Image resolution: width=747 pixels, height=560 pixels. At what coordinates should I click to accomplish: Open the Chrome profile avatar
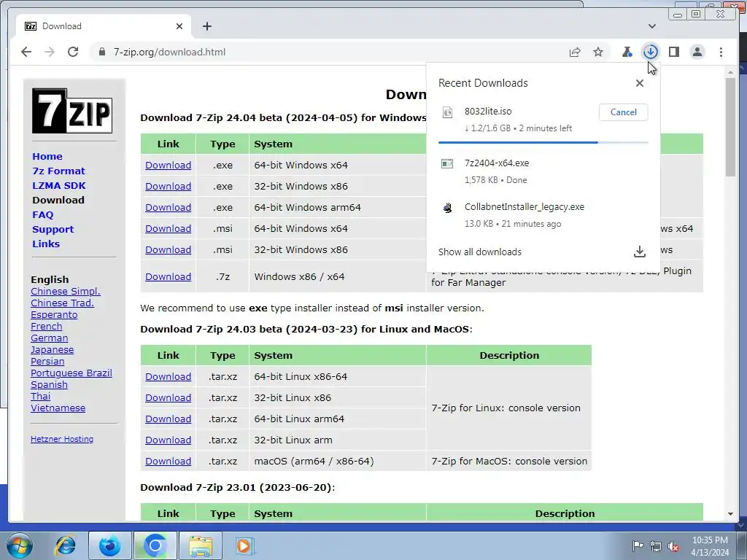coord(697,52)
